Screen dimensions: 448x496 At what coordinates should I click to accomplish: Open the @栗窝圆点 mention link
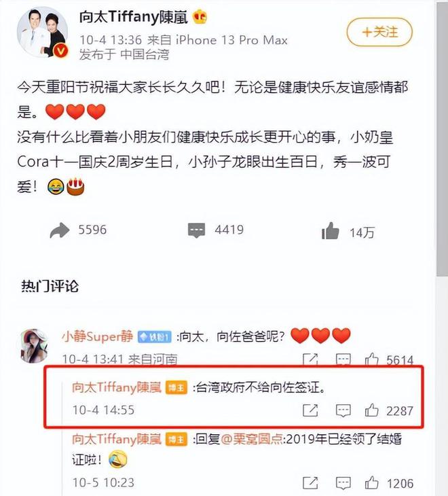pyautogui.click(x=252, y=439)
